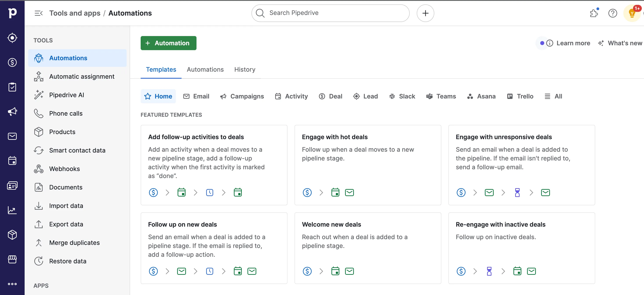Open Mail envelope icon in left nav bar
This screenshot has height=295, width=644.
(12, 136)
